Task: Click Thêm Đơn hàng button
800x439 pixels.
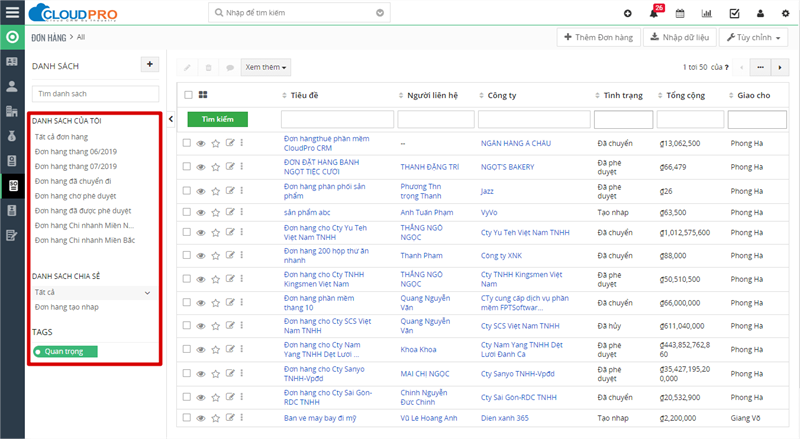Action: (598, 37)
